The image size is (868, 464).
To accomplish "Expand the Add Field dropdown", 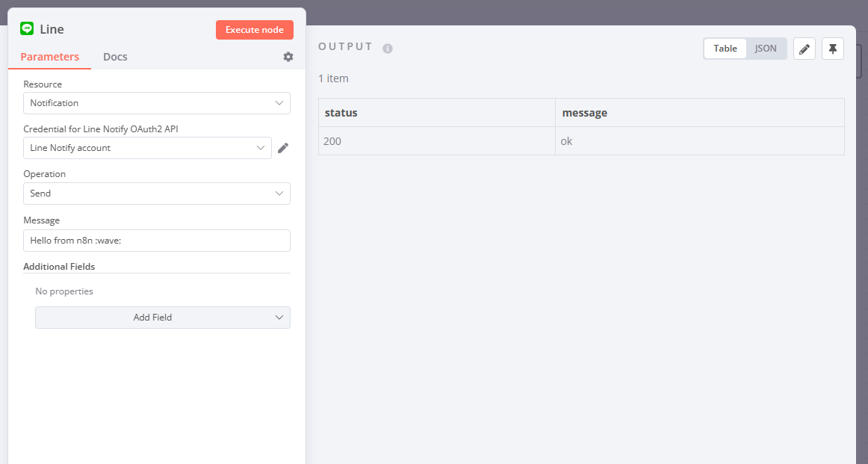I will point(163,318).
